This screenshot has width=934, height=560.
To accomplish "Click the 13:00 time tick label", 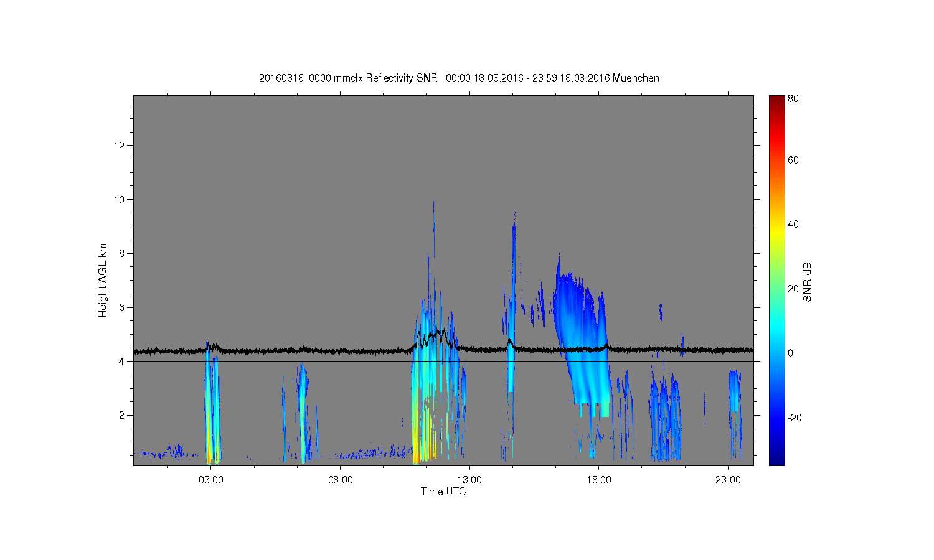I will (469, 480).
